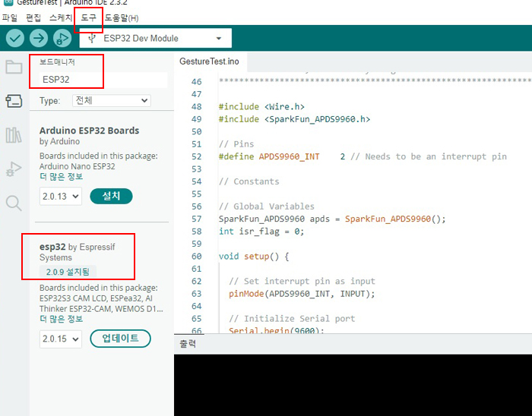Image resolution: width=532 pixels, height=416 pixels.
Task: Start the Debug button in toolbar
Action: 62,38
